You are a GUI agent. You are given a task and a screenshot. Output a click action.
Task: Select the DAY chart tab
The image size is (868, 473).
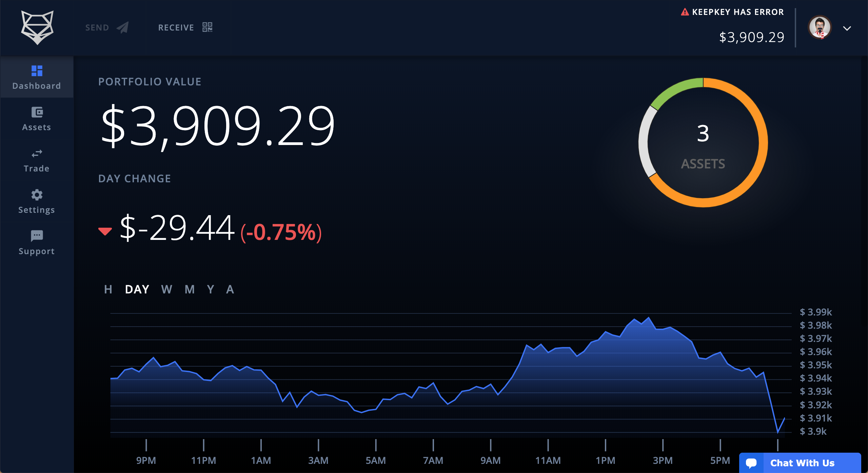pyautogui.click(x=137, y=289)
